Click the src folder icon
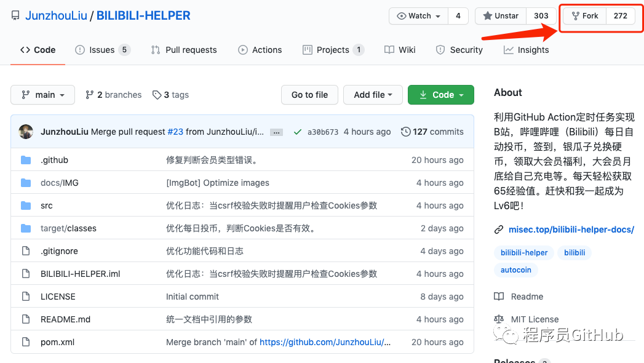This screenshot has width=644, height=363. [26, 205]
